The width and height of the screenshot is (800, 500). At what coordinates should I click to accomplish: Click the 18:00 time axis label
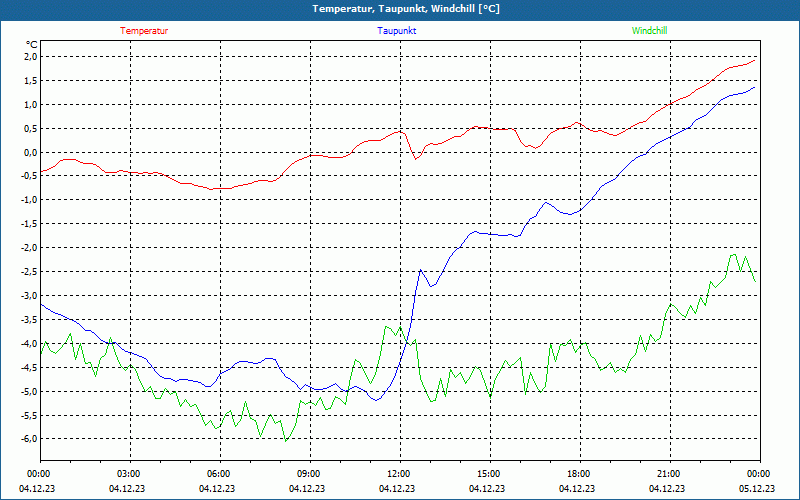tap(580, 474)
